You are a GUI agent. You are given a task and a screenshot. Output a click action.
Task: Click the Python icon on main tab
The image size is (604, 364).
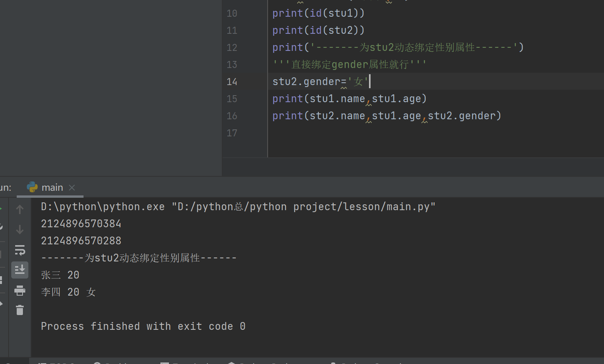coord(32,187)
